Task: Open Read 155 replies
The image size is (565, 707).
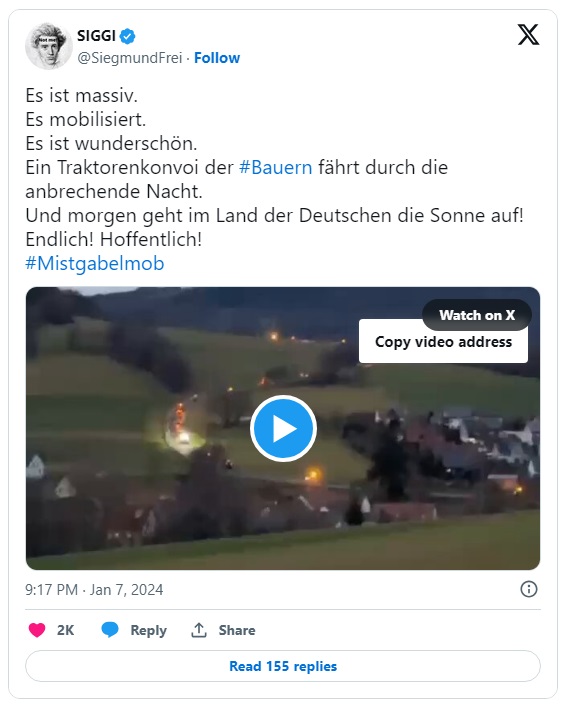Action: pyautogui.click(x=283, y=666)
